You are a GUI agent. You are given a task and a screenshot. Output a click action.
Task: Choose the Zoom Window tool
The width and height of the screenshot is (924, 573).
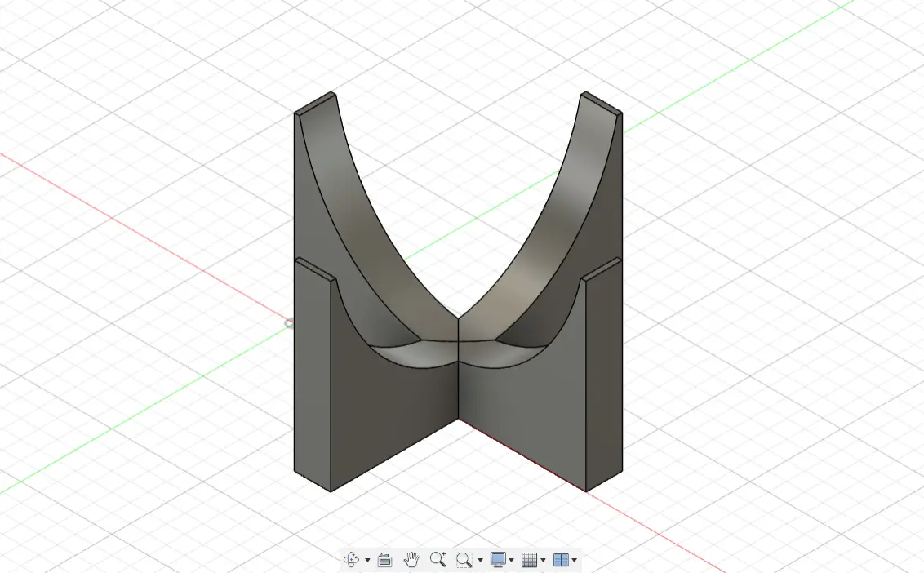(464, 560)
